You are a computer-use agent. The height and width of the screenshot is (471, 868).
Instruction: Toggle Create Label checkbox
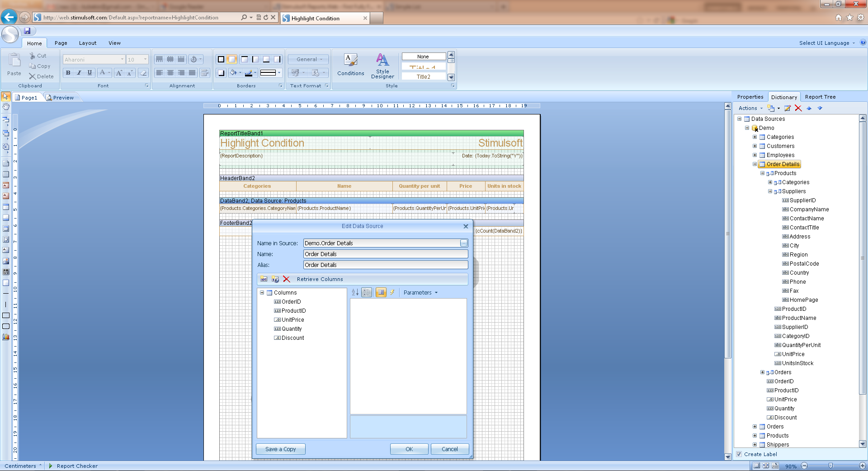[x=739, y=454]
